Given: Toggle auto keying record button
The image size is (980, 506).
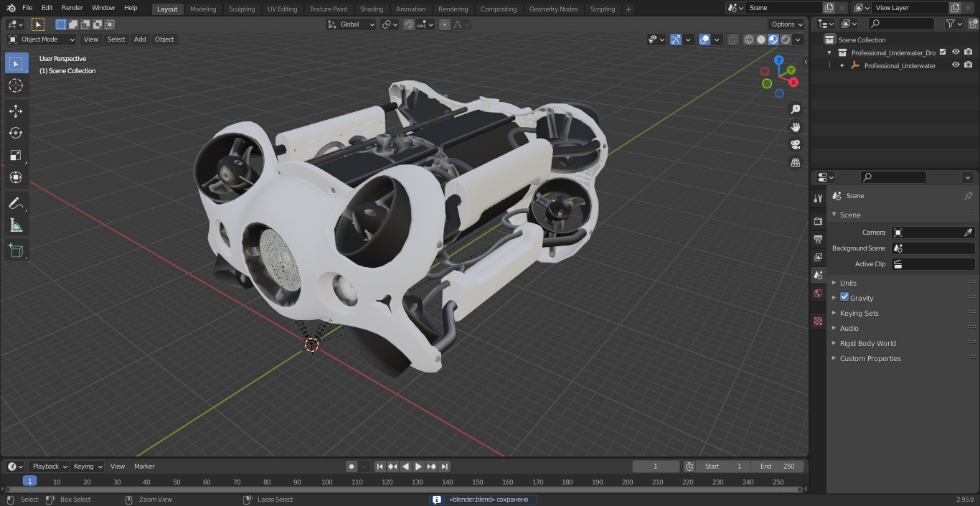Looking at the screenshot, I should (352, 467).
